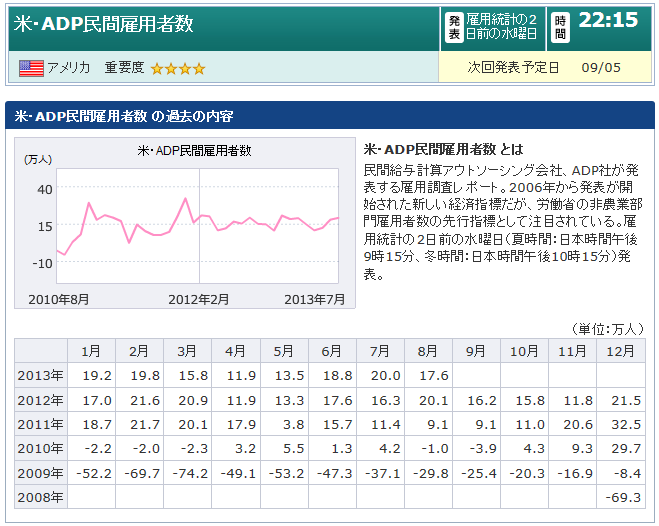Screen dimensions: 659x526
Task: Click the 2010 April value 3.2
Action: (x=245, y=448)
